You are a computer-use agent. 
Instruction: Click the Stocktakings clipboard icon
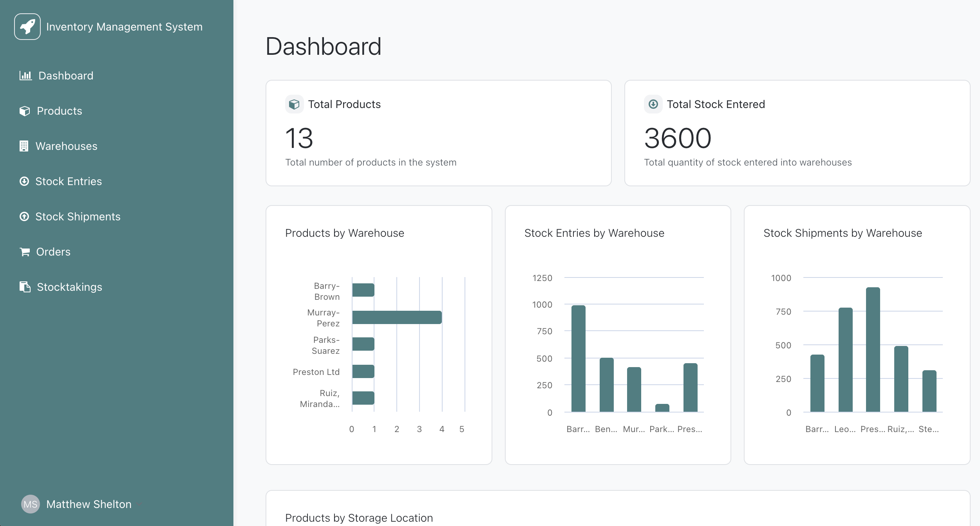[x=25, y=287]
